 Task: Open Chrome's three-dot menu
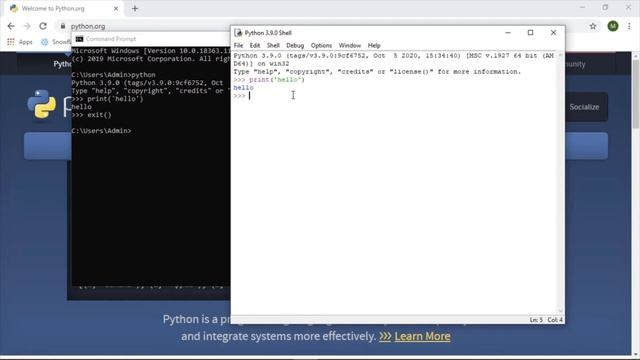tap(629, 26)
